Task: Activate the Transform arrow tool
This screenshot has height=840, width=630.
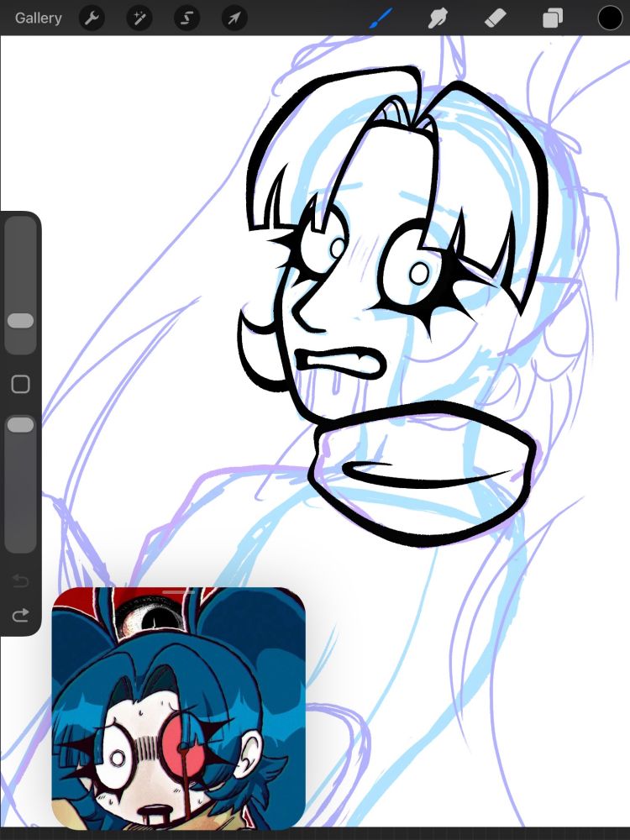Action: (x=234, y=18)
